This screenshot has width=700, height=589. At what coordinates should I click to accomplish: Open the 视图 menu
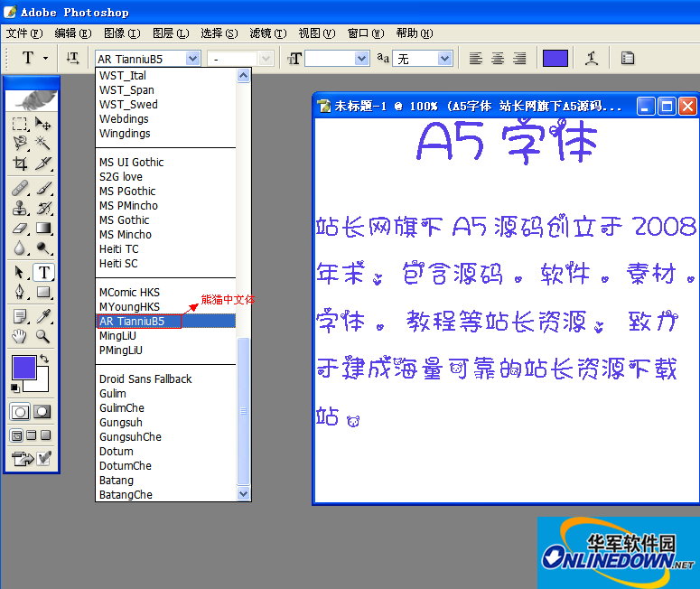316,33
